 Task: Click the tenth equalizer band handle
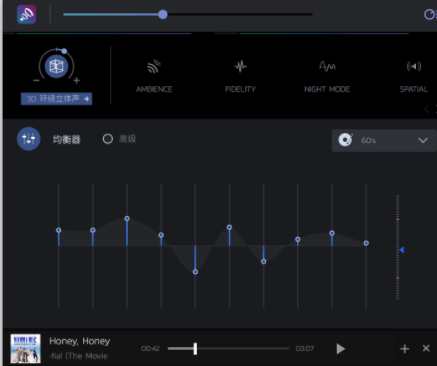tap(366, 243)
